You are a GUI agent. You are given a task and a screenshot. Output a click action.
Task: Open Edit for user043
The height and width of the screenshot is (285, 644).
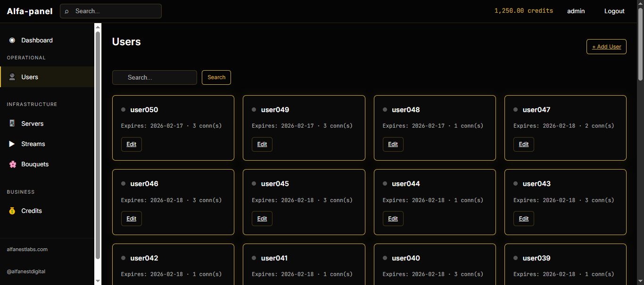524,219
